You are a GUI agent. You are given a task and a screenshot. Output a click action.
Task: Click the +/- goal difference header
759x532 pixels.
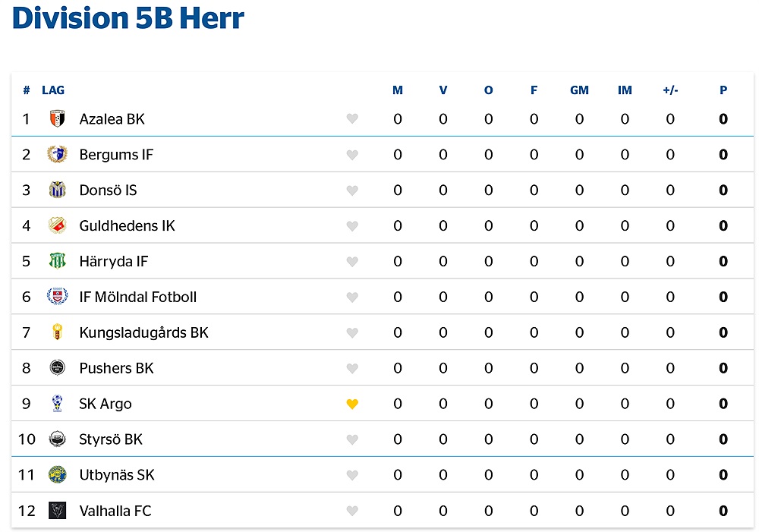point(670,90)
